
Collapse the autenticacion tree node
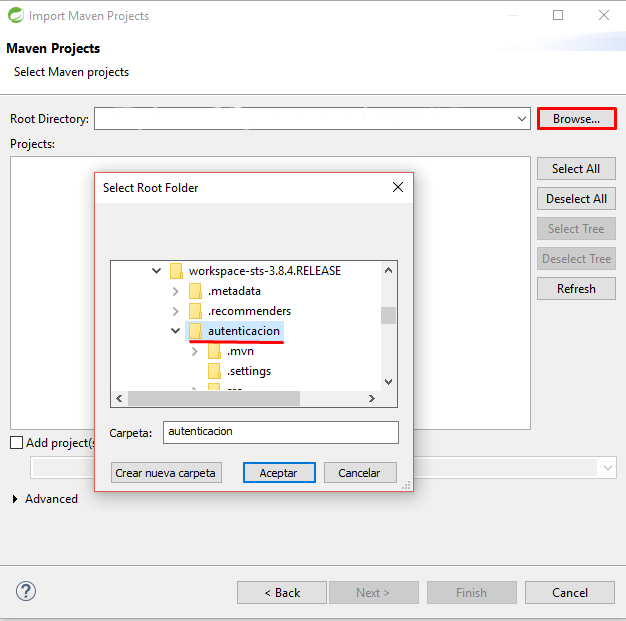[x=175, y=331]
